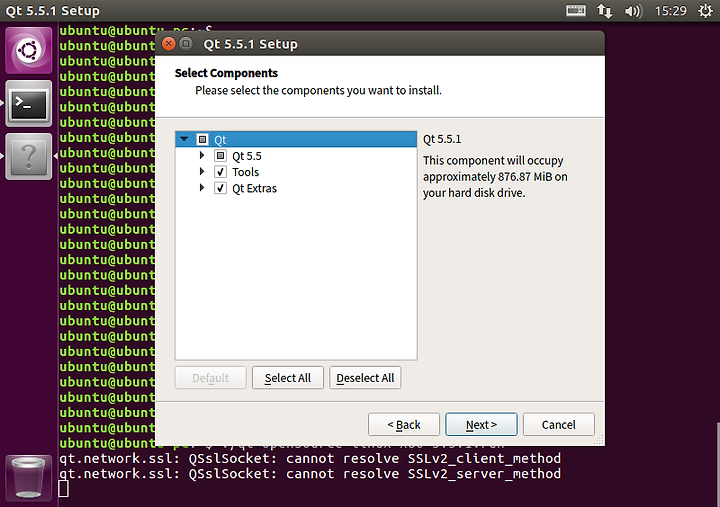Click the Select All button
This screenshot has width=720, height=507.
(288, 377)
